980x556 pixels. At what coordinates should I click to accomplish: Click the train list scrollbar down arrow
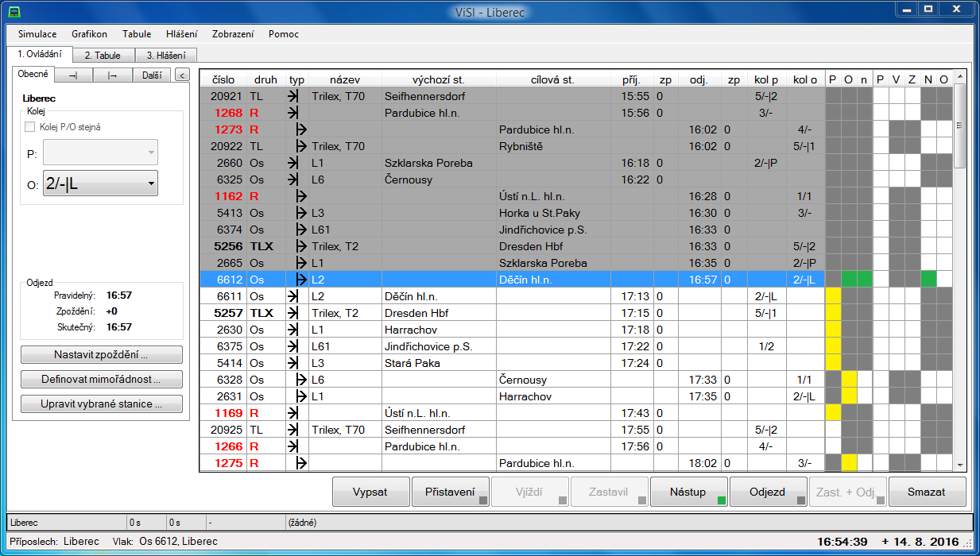pyautogui.click(x=960, y=465)
